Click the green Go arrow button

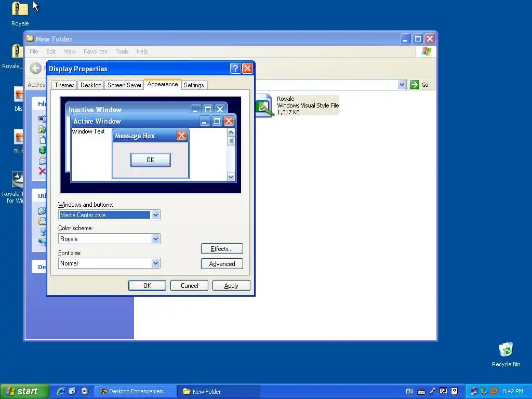(414, 85)
